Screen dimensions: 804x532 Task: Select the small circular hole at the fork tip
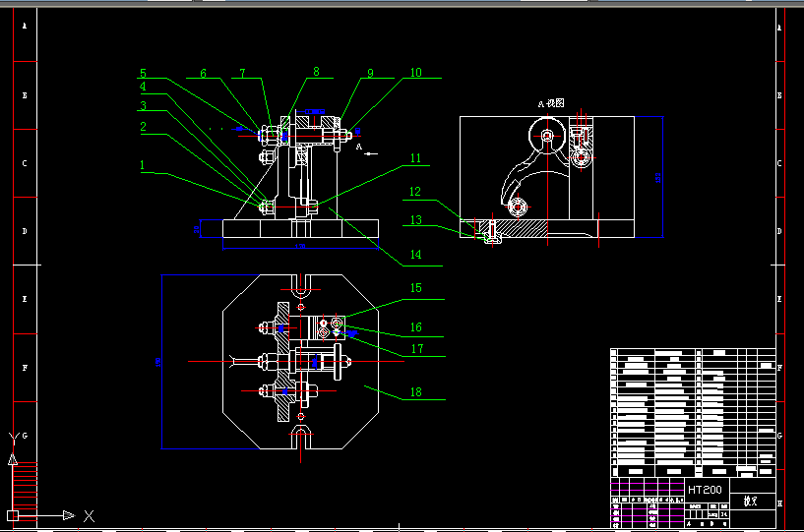click(517, 207)
